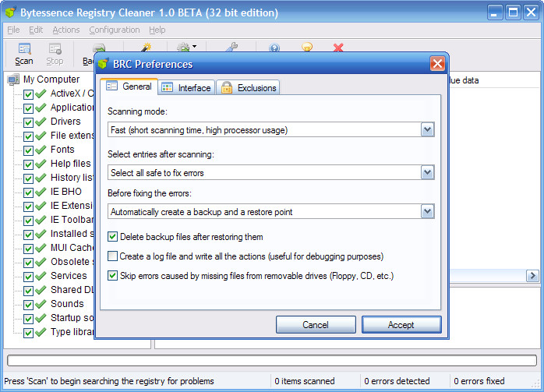The width and height of the screenshot is (544, 392).
Task: Switch to the Exclusions tab
Action: (x=249, y=88)
